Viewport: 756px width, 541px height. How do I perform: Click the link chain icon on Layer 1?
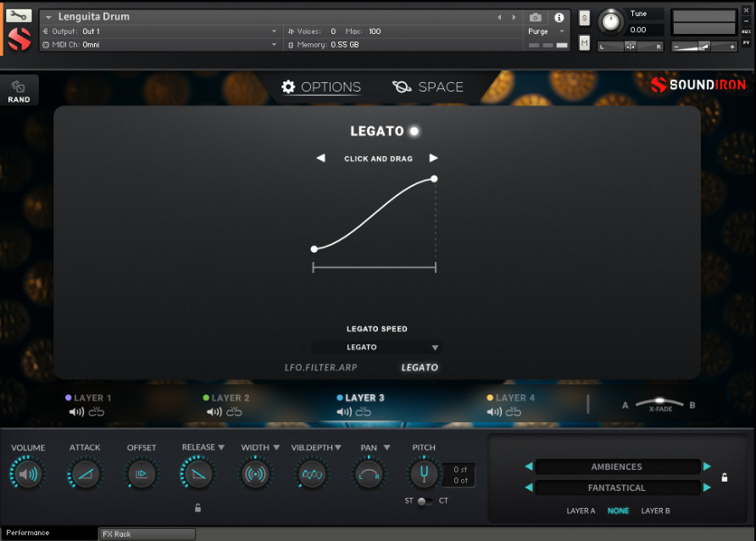pos(96,412)
